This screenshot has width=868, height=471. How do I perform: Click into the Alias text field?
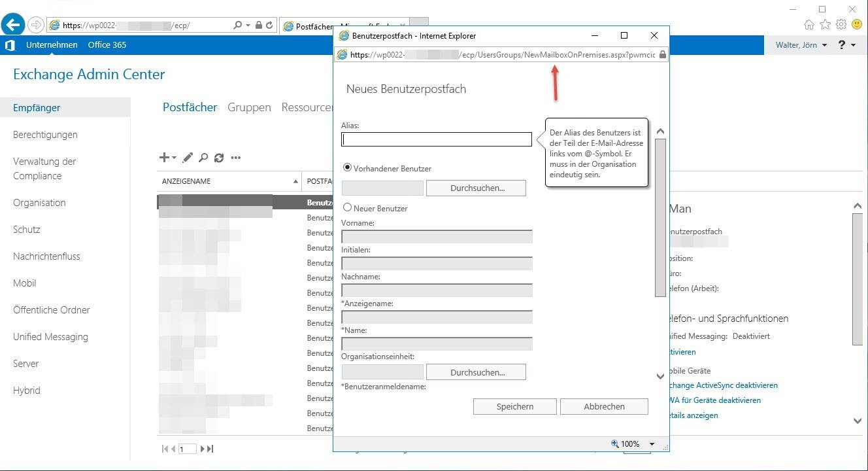[437, 139]
